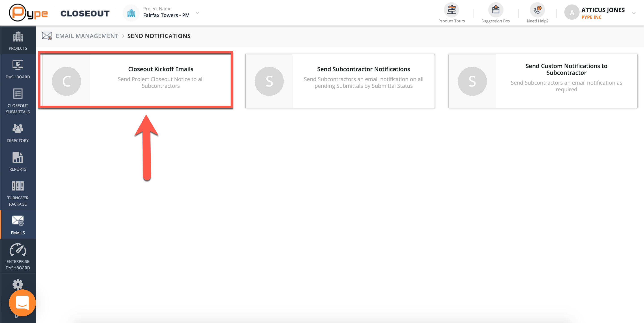The height and width of the screenshot is (323, 644).
Task: Open the orange chat support bubble
Action: [x=22, y=302]
